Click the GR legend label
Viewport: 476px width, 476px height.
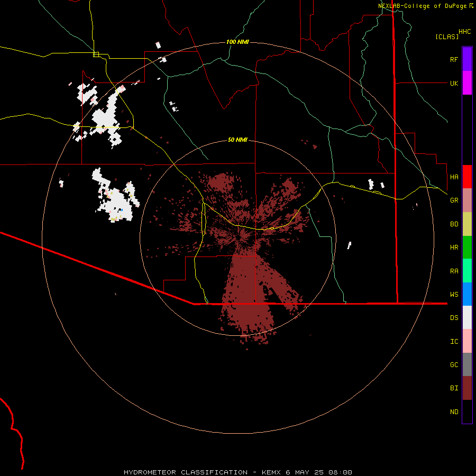point(454,200)
